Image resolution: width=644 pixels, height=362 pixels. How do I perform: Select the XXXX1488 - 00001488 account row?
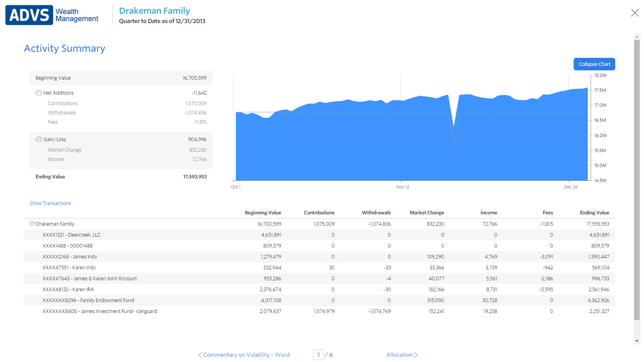click(x=319, y=246)
